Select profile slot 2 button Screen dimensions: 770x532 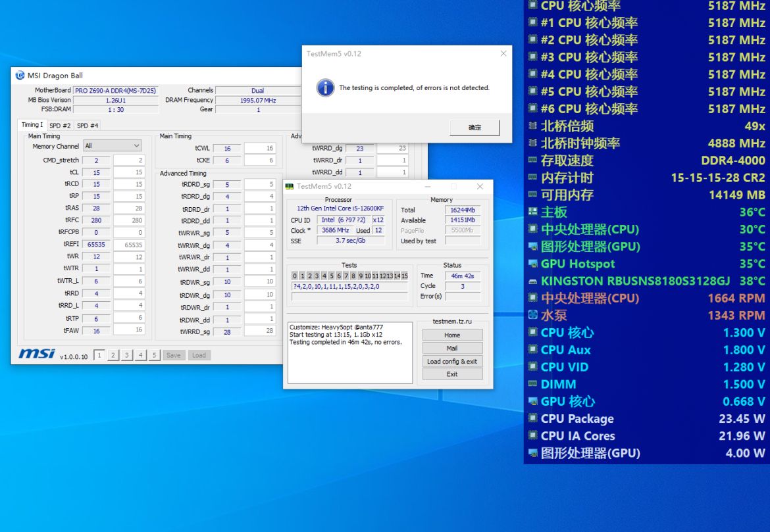tap(113, 355)
